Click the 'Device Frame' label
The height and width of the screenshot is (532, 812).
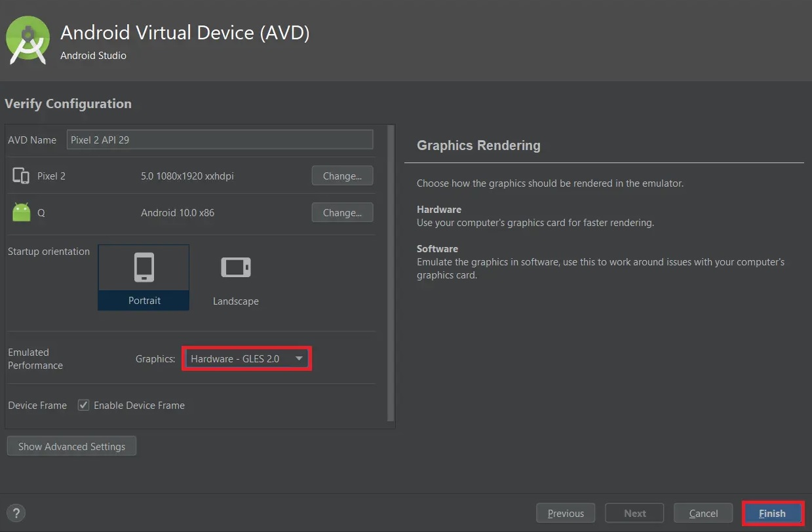37,405
